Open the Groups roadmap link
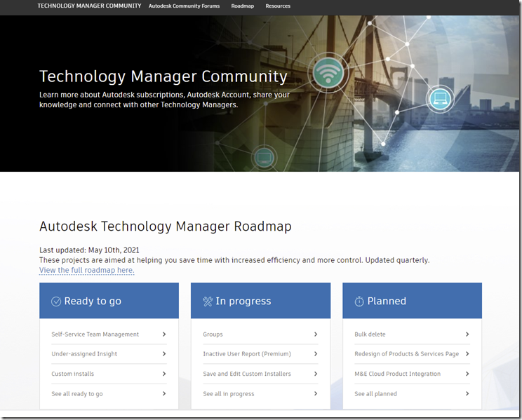Image resolution: width=522 pixels, height=420 pixels. [213, 334]
